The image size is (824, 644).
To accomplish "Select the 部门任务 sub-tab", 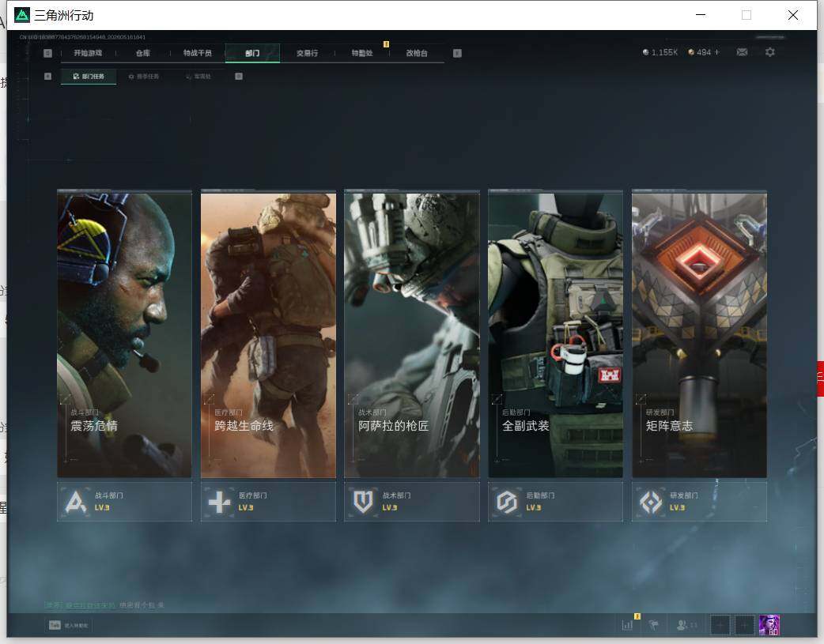I will pyautogui.click(x=89, y=77).
